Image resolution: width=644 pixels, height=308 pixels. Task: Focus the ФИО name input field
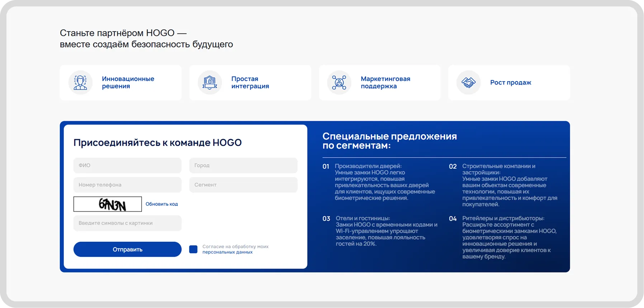click(127, 165)
